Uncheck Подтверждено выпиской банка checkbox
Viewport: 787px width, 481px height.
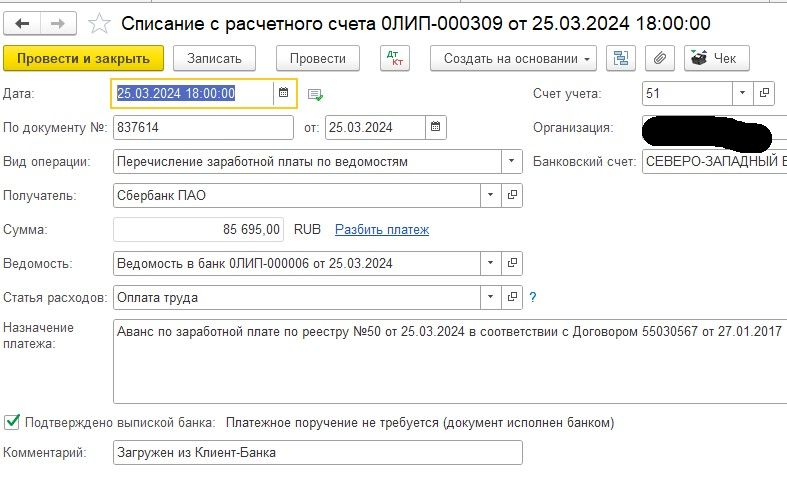tap(12, 422)
